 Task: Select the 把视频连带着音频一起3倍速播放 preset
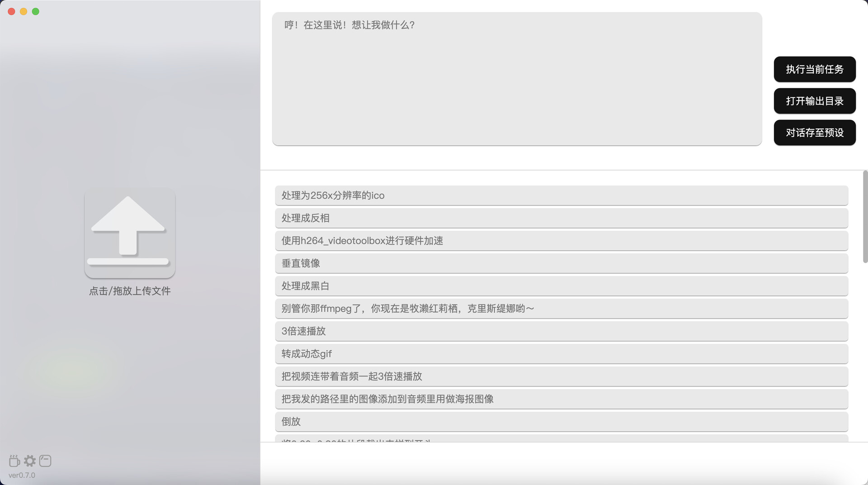point(561,376)
